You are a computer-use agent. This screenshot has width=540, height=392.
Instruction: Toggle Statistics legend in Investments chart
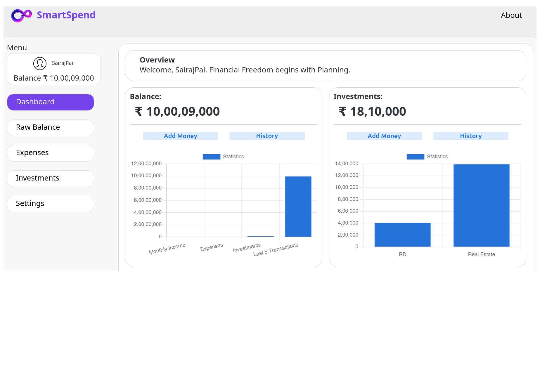pyautogui.click(x=427, y=157)
